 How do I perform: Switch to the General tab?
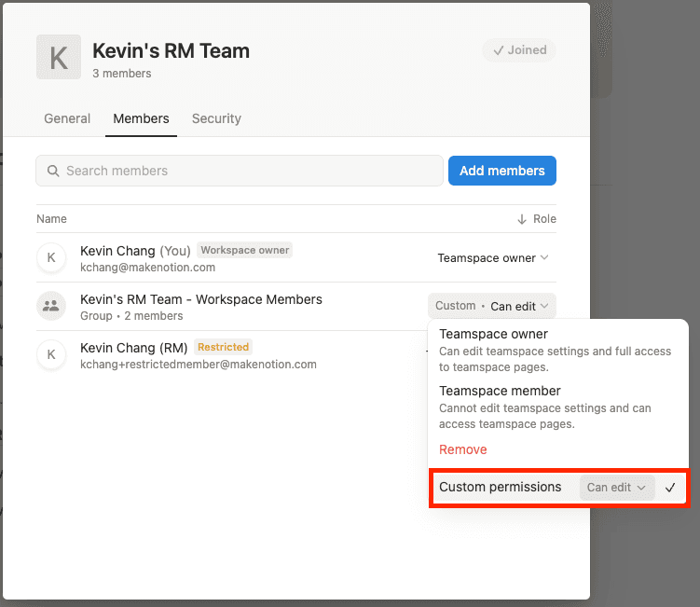(x=67, y=118)
